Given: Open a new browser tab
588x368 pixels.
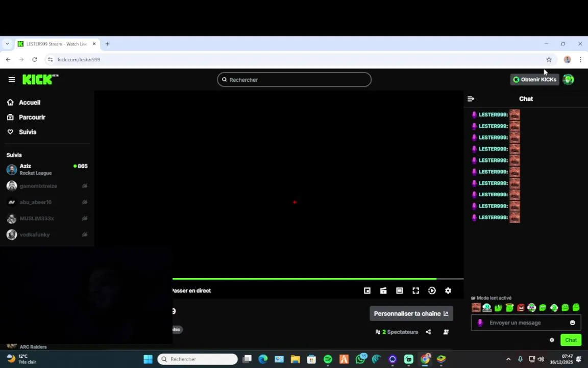Looking at the screenshot, I should (x=107, y=44).
